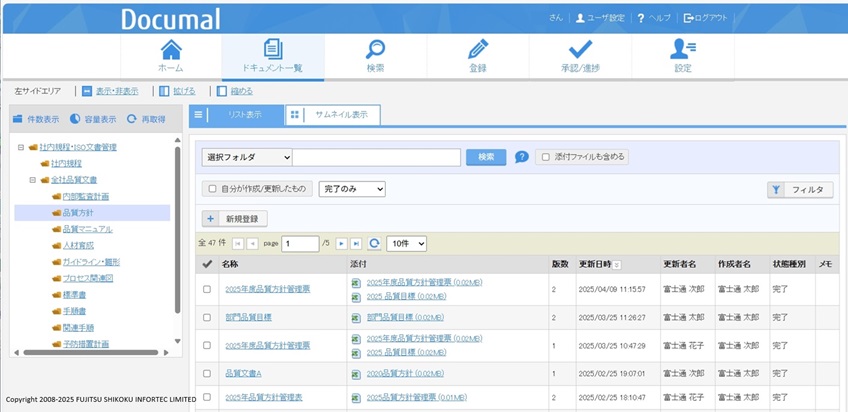Go to the first page of results
The height and width of the screenshot is (412, 848).
tap(238, 244)
